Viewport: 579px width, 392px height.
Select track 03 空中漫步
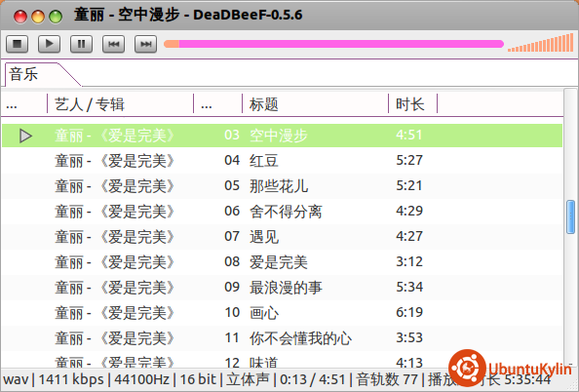tap(282, 136)
